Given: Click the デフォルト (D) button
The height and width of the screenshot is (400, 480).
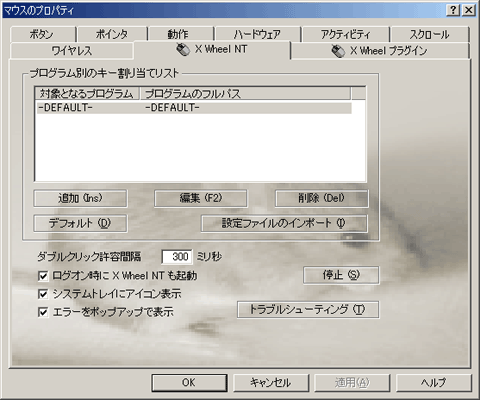Looking at the screenshot, I should point(80,223).
